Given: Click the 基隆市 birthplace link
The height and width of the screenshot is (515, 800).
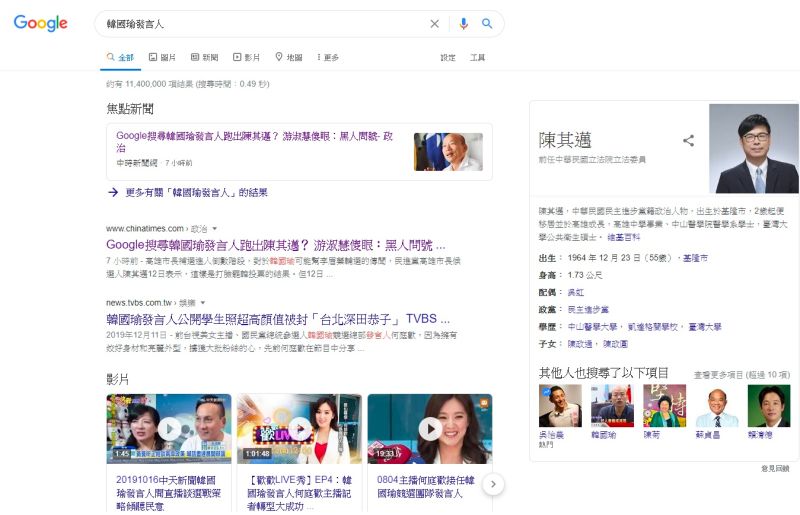Looking at the screenshot, I should point(695,258).
